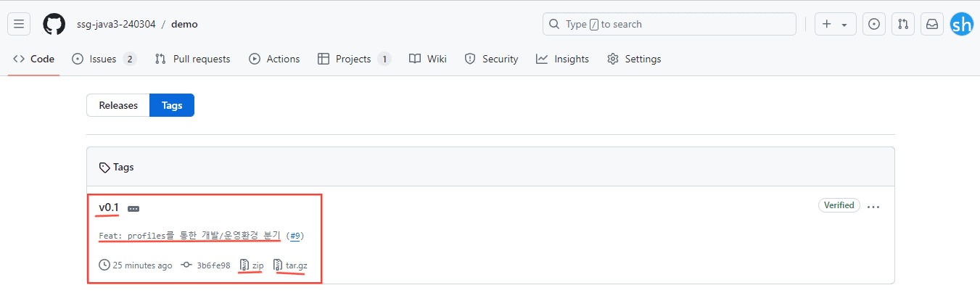Go to the Pull requests tab
The width and height of the screenshot is (980, 301).
[193, 59]
